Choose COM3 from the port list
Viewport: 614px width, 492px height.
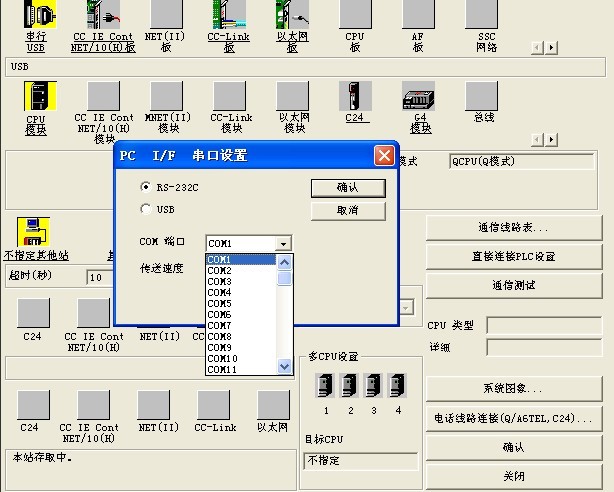220,282
